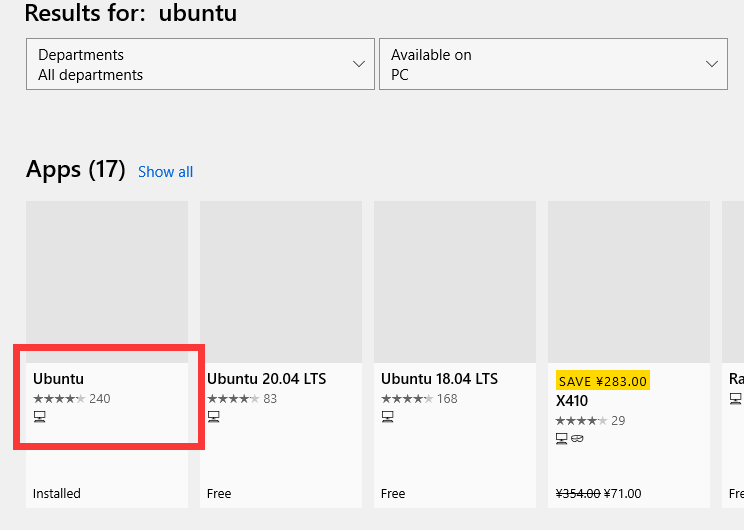The width and height of the screenshot is (744, 530).
Task: Click the Free price on Ubuntu 18.04 LTS
Action: click(393, 493)
